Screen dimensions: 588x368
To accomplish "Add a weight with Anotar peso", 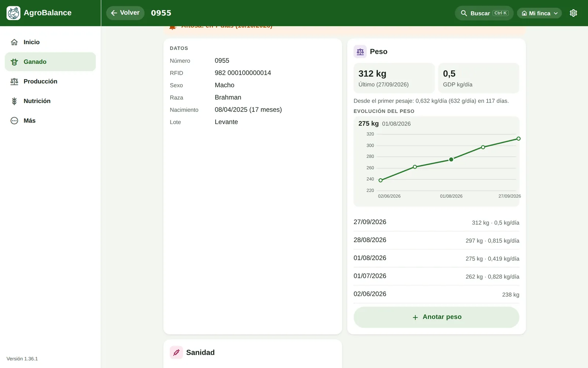I will click(436, 317).
